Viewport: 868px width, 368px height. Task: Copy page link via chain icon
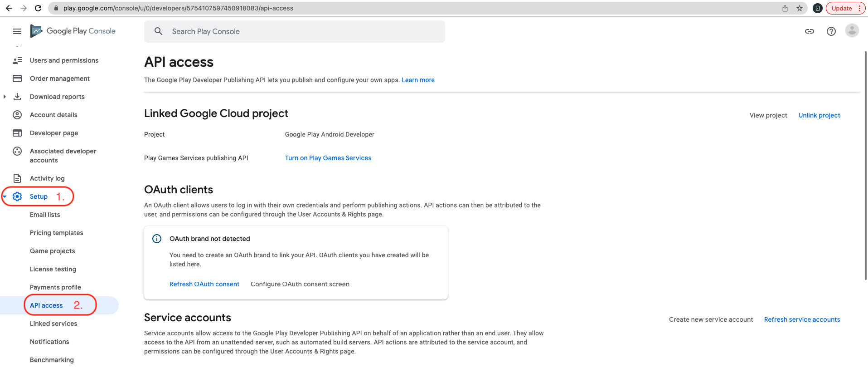[810, 31]
